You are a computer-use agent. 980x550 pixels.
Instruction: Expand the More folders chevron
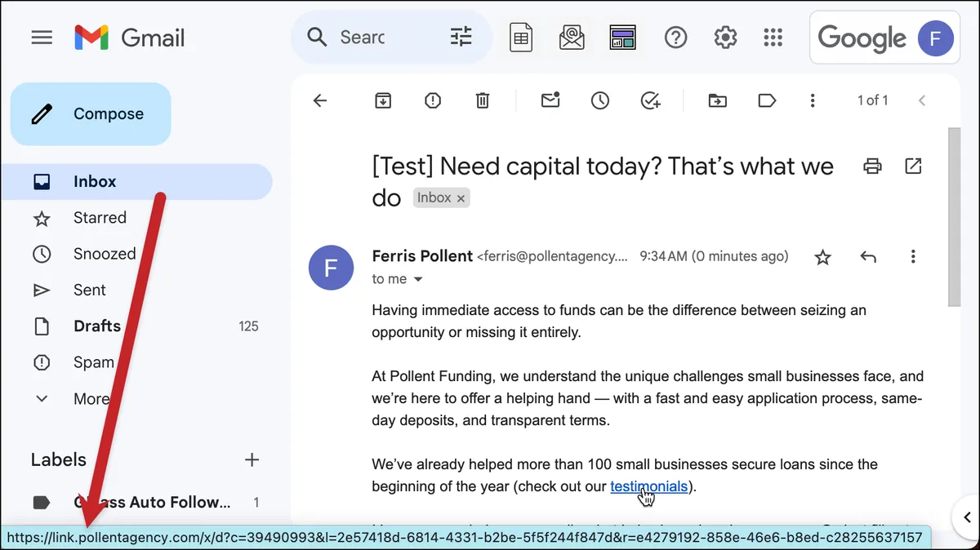click(42, 399)
